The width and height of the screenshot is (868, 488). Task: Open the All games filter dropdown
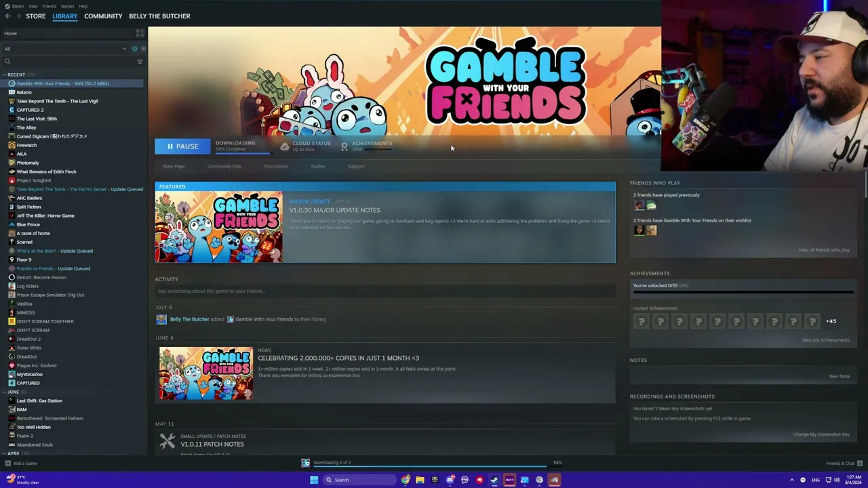[x=65, y=49]
